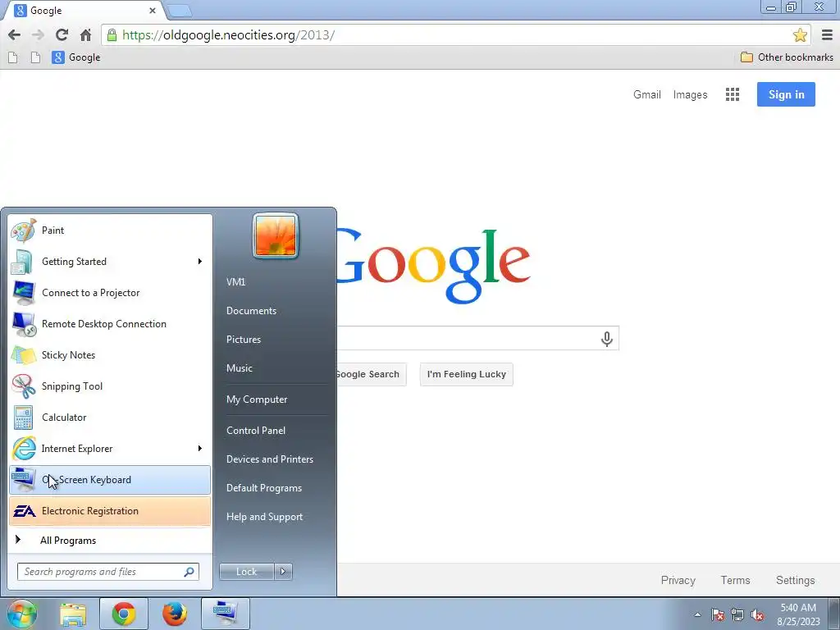Image resolution: width=840 pixels, height=630 pixels.
Task: Launch Firefox from the taskbar
Action: (175, 614)
